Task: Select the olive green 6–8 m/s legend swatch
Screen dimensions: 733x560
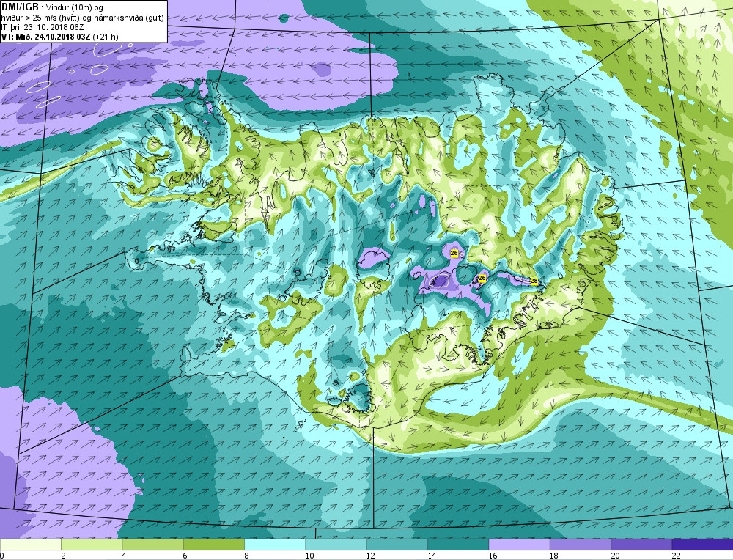Action: pyautogui.click(x=213, y=545)
